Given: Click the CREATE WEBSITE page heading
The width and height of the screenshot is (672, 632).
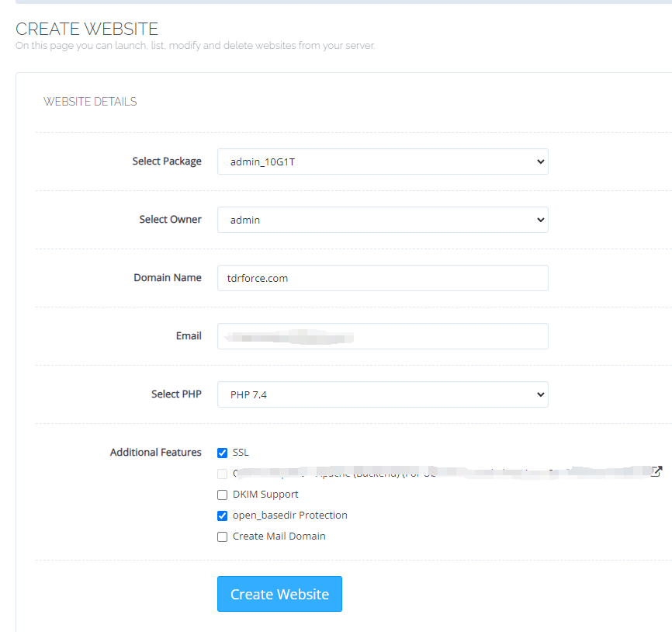Looking at the screenshot, I should click(87, 30).
